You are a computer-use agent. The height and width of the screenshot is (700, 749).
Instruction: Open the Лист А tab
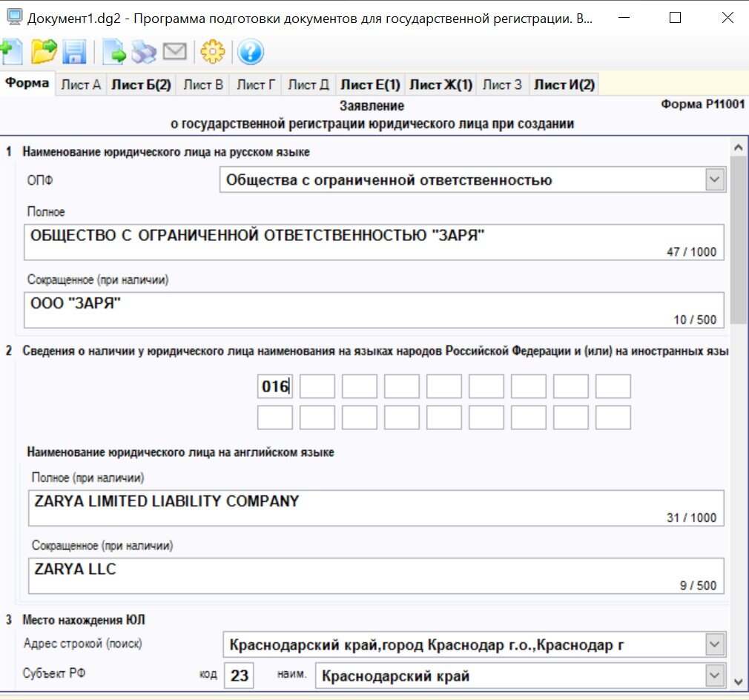(81, 85)
